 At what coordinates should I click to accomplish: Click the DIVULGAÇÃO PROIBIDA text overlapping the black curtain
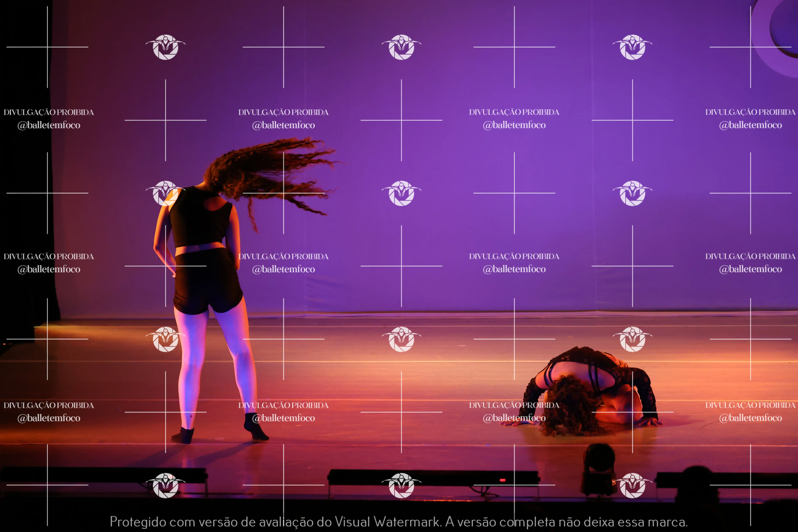(x=49, y=112)
